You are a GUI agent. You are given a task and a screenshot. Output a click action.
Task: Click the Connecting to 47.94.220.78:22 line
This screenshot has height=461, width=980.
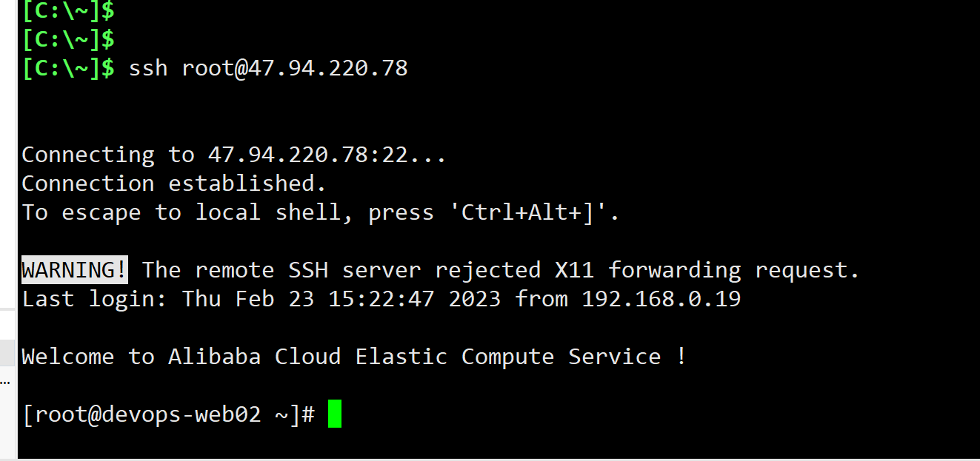[233, 155]
